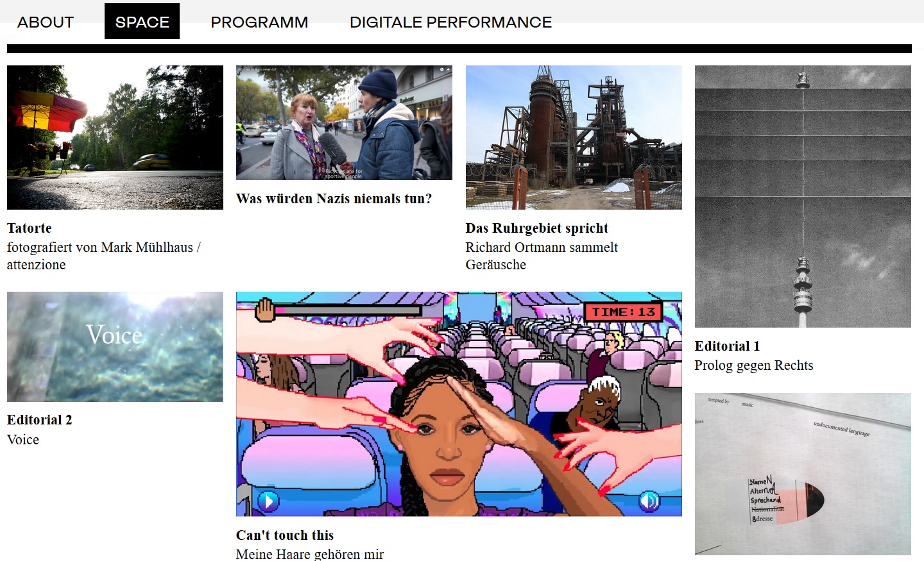This screenshot has height=561, width=924.
Task: Click the speaker icon in the airplane game video
Action: tap(650, 501)
